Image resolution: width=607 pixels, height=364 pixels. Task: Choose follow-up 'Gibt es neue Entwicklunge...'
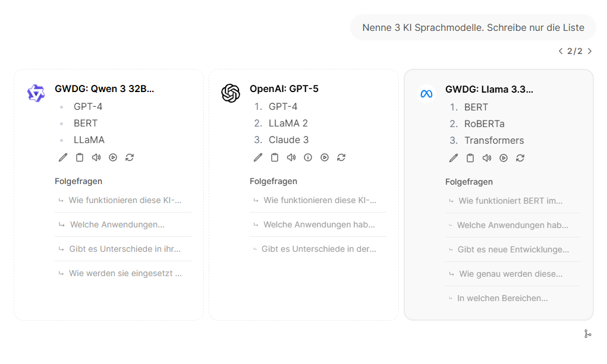tap(512, 249)
